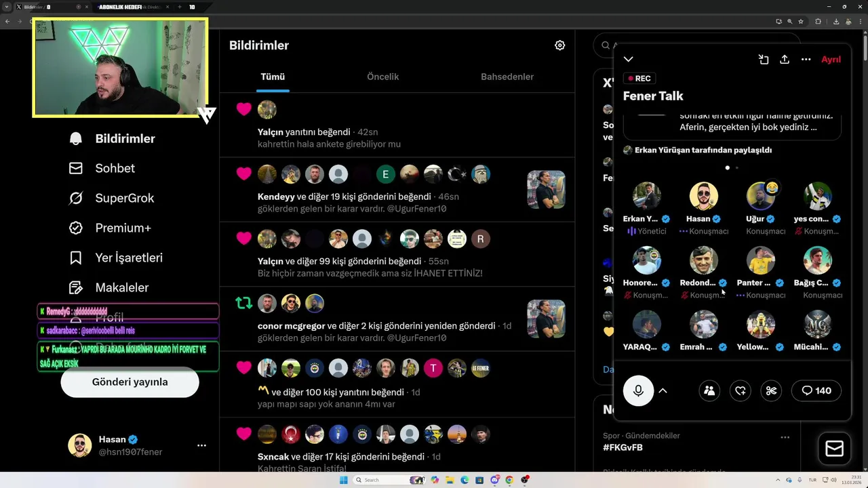Image resolution: width=868 pixels, height=488 pixels.
Task: Select Erkan Y. host avatar in space
Action: 646,195
